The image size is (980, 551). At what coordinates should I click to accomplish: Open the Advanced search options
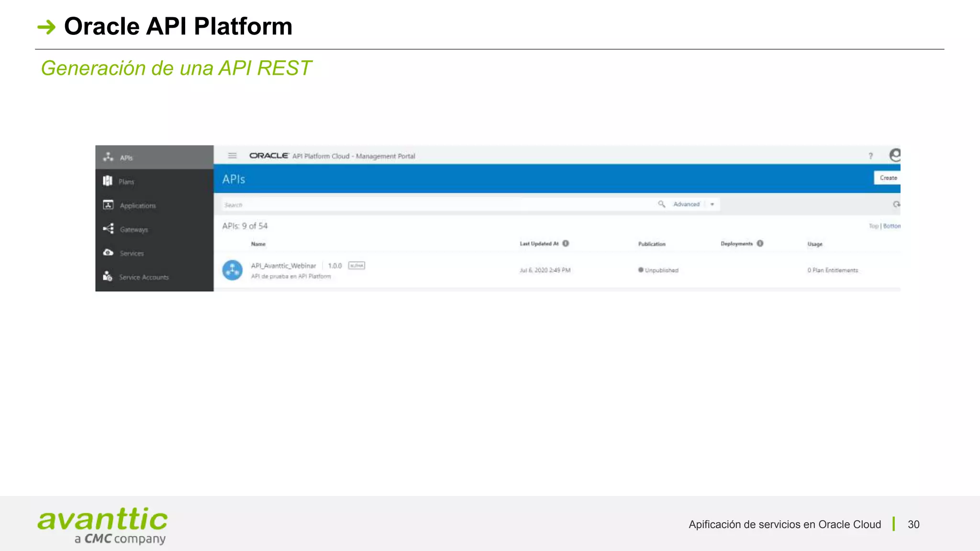click(x=686, y=204)
